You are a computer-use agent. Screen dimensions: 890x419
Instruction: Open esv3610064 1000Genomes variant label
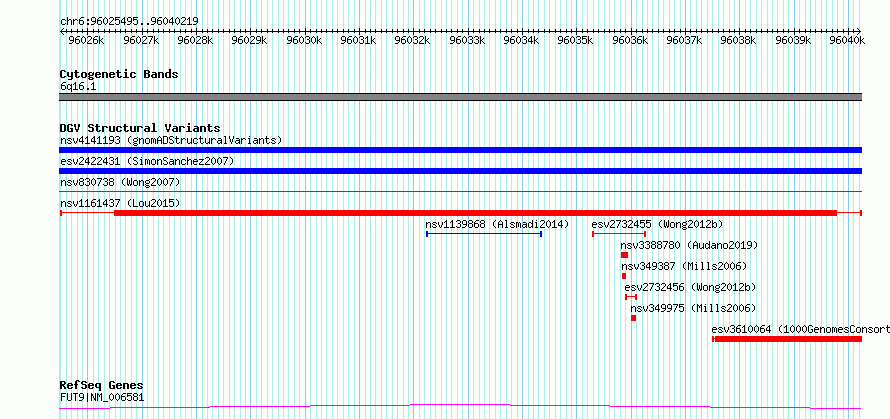(800, 329)
